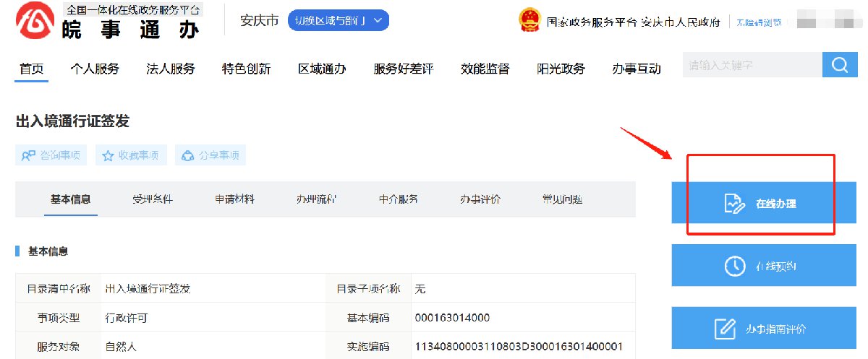This screenshot has width=868, height=359.
Task: Open the 安庆市人民政府 link
Action: coord(681,22)
